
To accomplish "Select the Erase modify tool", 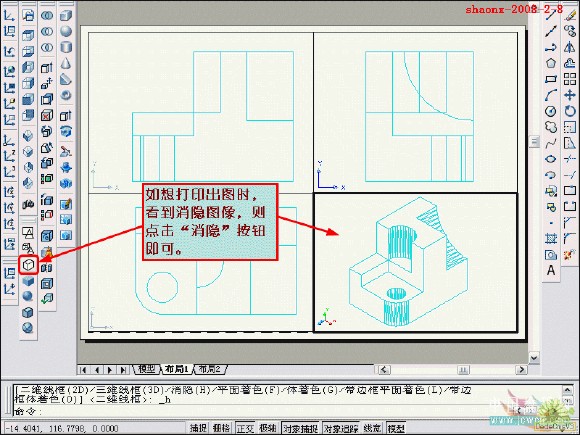I will (x=570, y=15).
